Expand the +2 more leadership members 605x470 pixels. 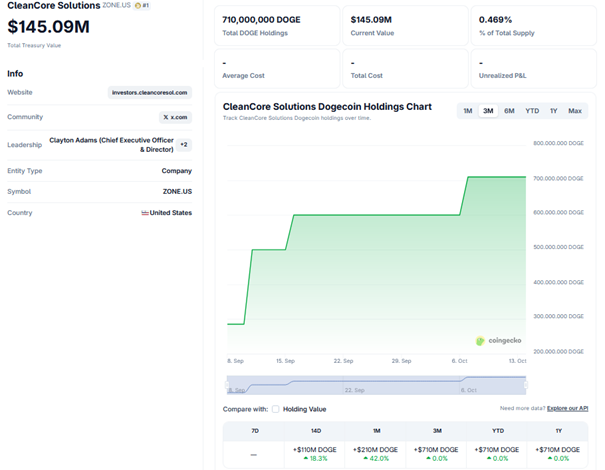click(184, 144)
